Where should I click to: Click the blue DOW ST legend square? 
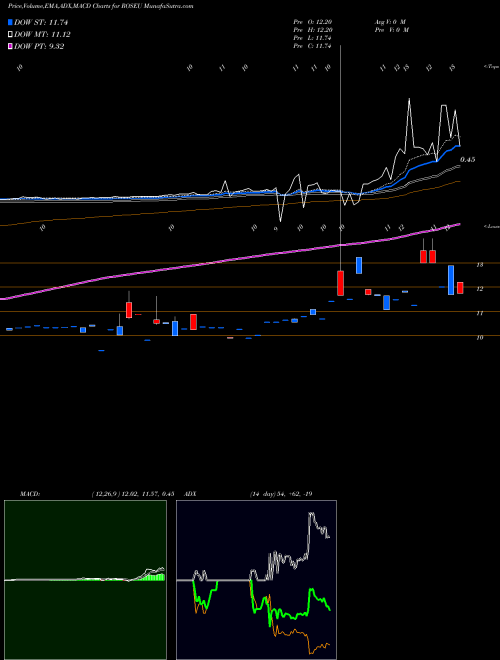point(10,22)
